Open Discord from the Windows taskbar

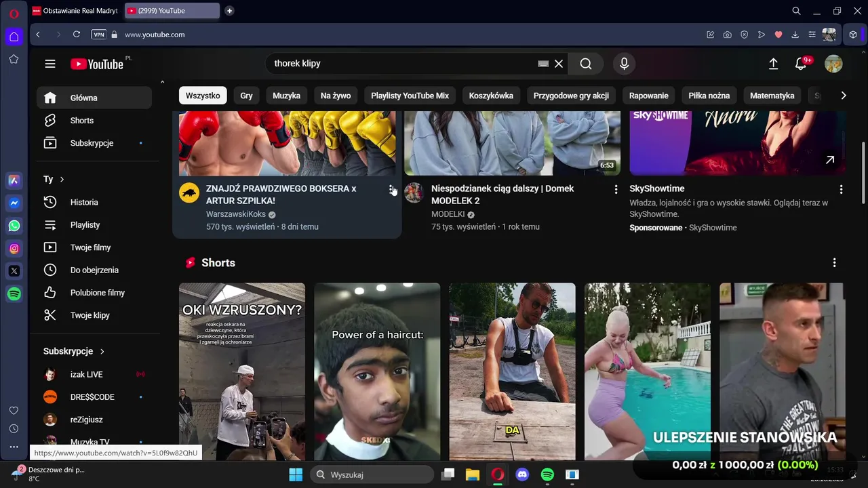point(522,474)
